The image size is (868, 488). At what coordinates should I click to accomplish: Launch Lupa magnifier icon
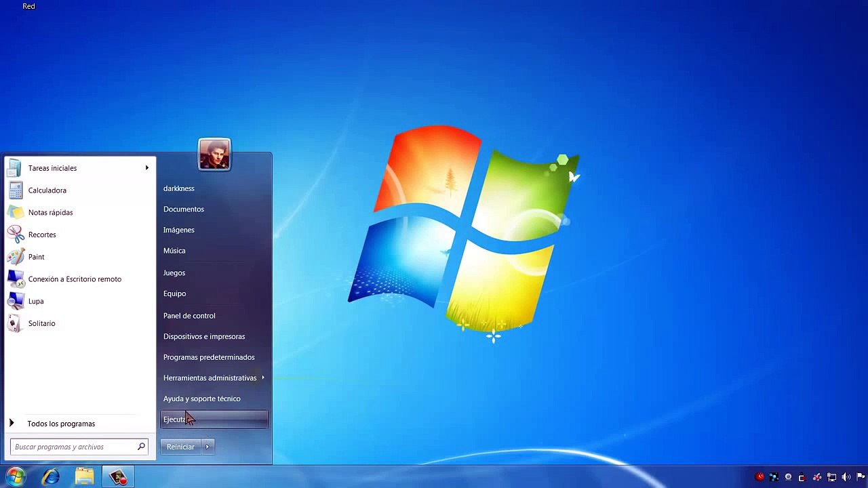tap(16, 301)
